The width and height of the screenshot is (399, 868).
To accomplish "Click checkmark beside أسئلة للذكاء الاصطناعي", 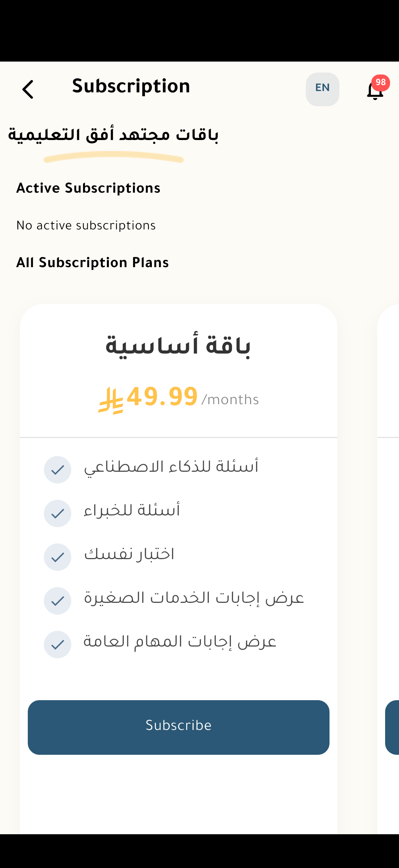I will [x=58, y=470].
